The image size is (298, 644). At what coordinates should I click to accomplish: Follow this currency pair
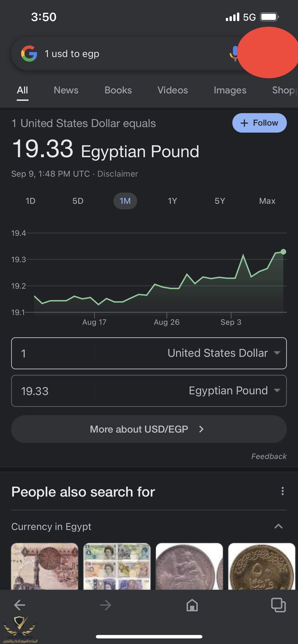tap(259, 123)
